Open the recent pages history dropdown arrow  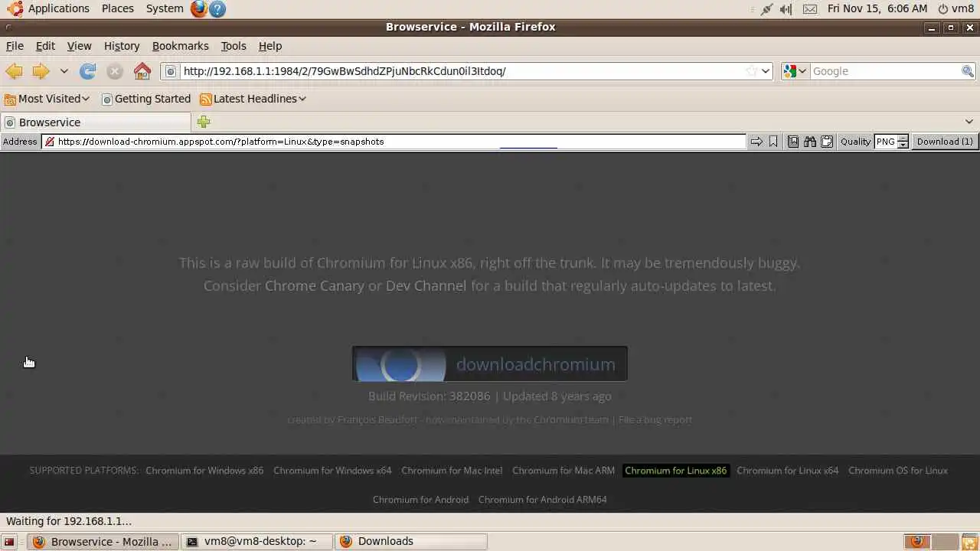(64, 71)
